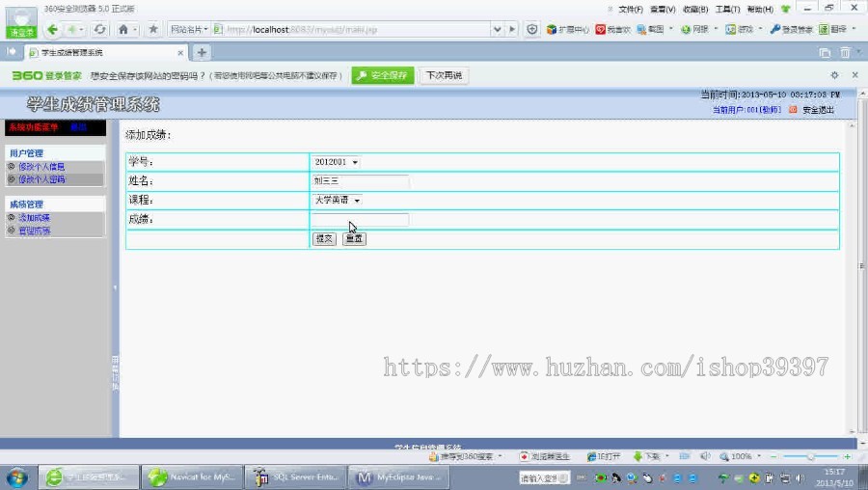The height and width of the screenshot is (490, 868).
Task: Expand the 推荐到360搜索 dropdown in status bar
Action: [500, 456]
